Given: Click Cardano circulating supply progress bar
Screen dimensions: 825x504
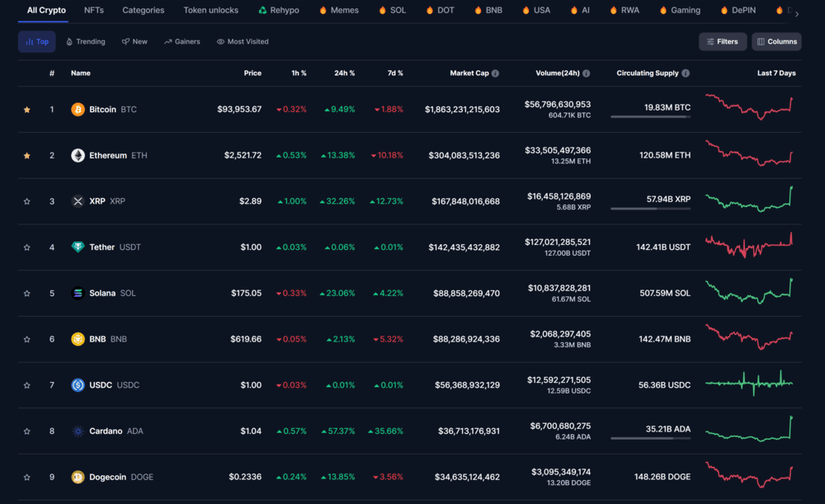Looking at the screenshot, I should click(650, 438).
